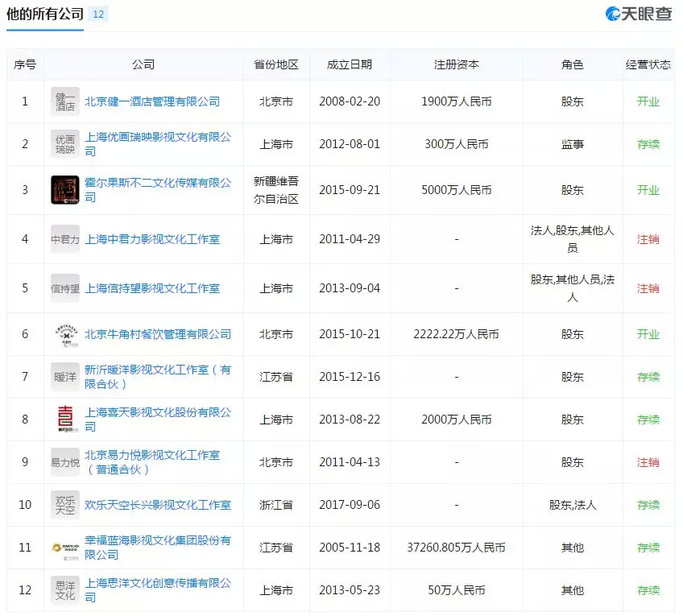Screen dimensions: 683x616
Task: Select capital cell 2000万人民币
Action: [456, 420]
